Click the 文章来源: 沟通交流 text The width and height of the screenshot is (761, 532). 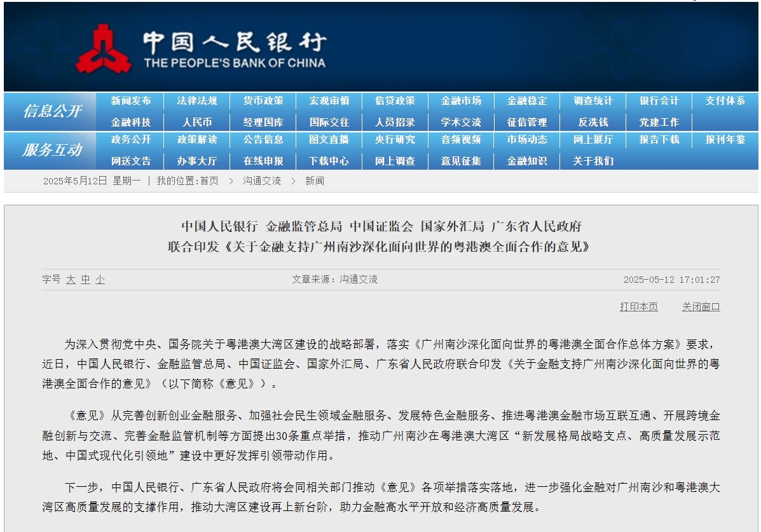334,280
